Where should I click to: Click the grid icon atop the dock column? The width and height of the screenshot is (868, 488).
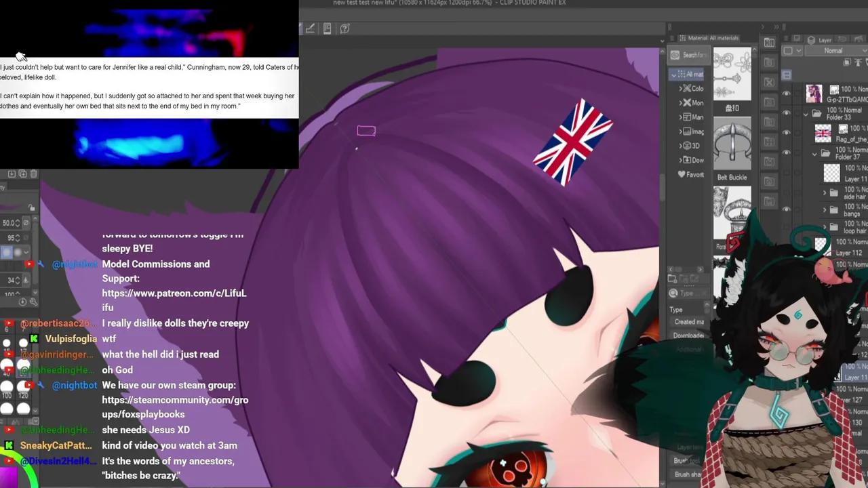769,43
